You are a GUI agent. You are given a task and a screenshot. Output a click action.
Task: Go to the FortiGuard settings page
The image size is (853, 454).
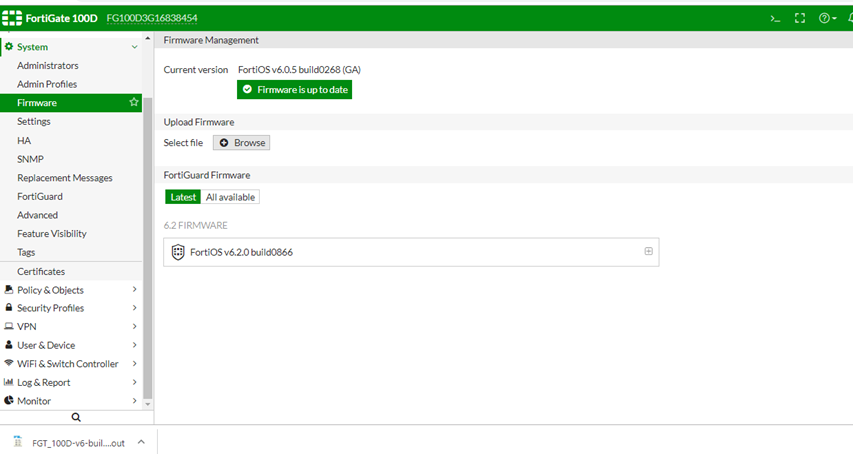pos(42,196)
